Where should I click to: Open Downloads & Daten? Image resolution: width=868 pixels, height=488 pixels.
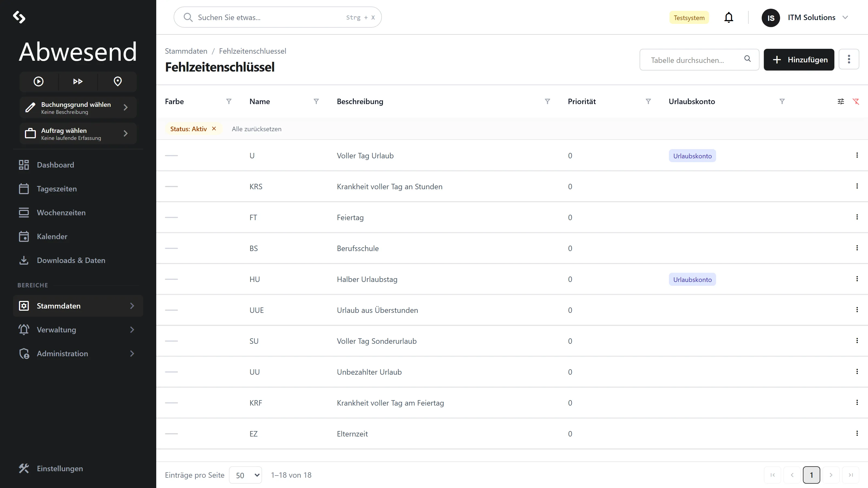point(78,260)
